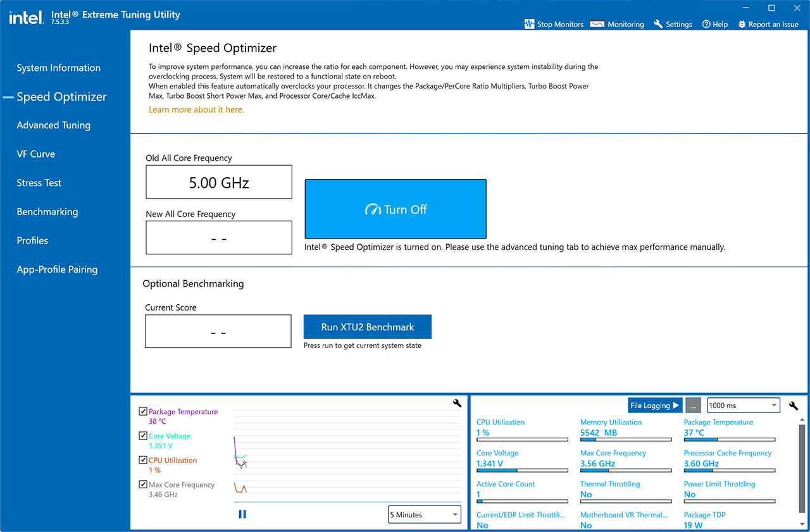Viewport: 810px width, 532px height.
Task: Click the 1.351 V graph legend value
Action: 161,446
